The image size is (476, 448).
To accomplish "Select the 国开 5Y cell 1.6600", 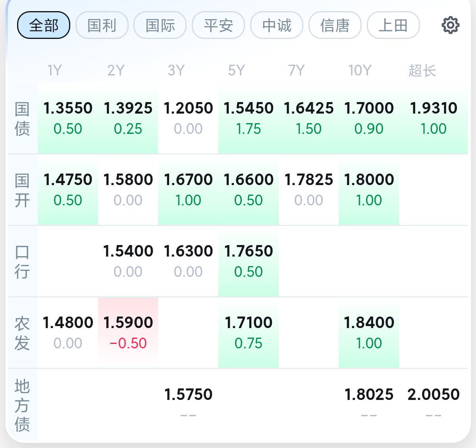I will pos(249,189).
